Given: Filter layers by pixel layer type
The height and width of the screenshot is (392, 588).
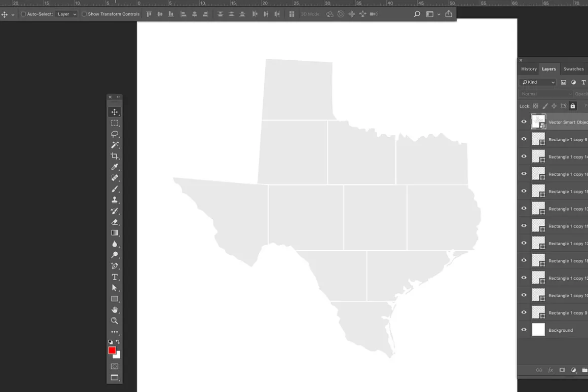Looking at the screenshot, I should click(563, 82).
